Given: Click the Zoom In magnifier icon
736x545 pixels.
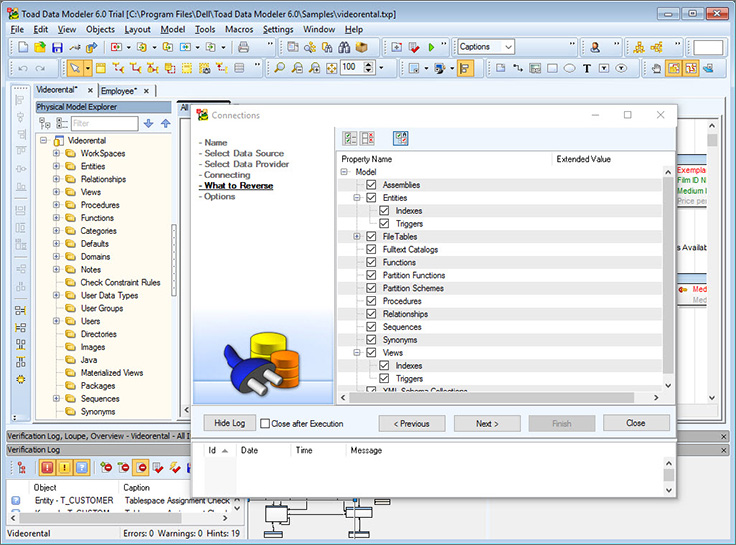Looking at the screenshot, I should coord(314,68).
